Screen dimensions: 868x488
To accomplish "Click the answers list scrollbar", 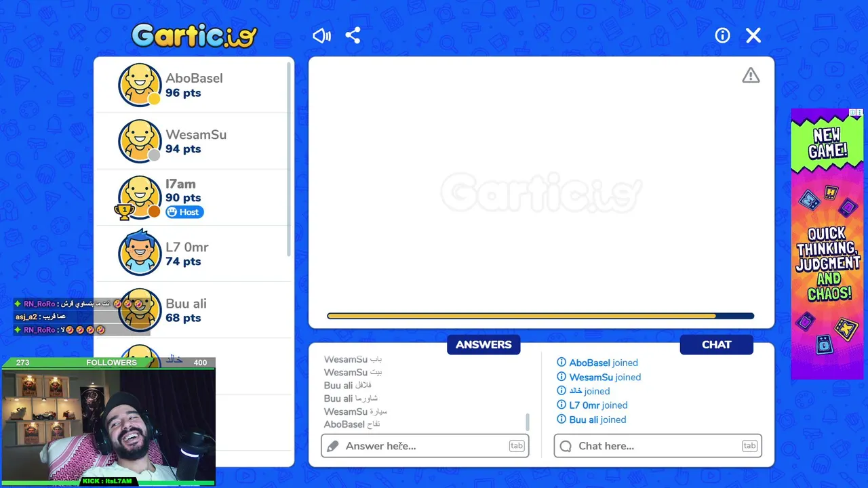I will tap(528, 422).
